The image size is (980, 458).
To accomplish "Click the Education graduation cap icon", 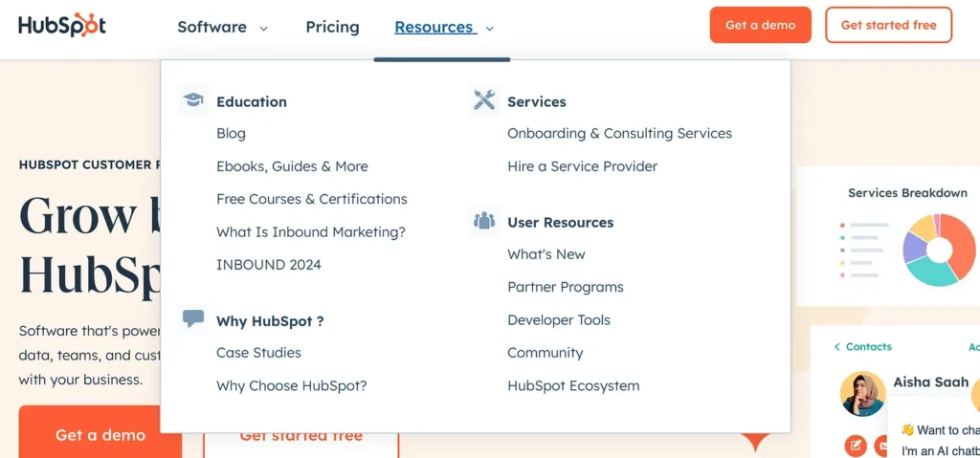I will 193,100.
